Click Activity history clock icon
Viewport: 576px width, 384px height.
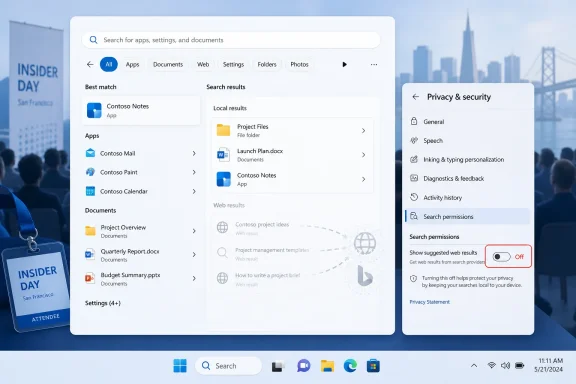point(414,197)
